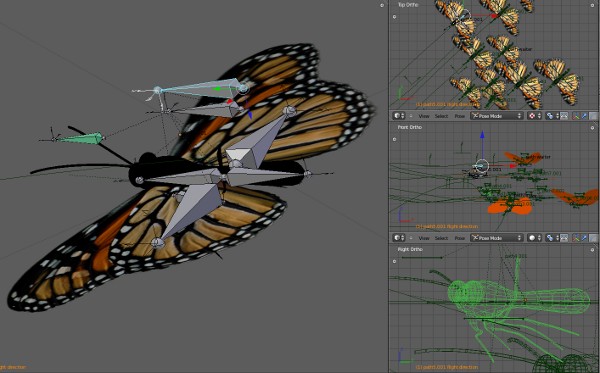The height and width of the screenshot is (373, 600).
Task: Expand right-side plus icon in Front Ortho view
Action: tap(593, 127)
